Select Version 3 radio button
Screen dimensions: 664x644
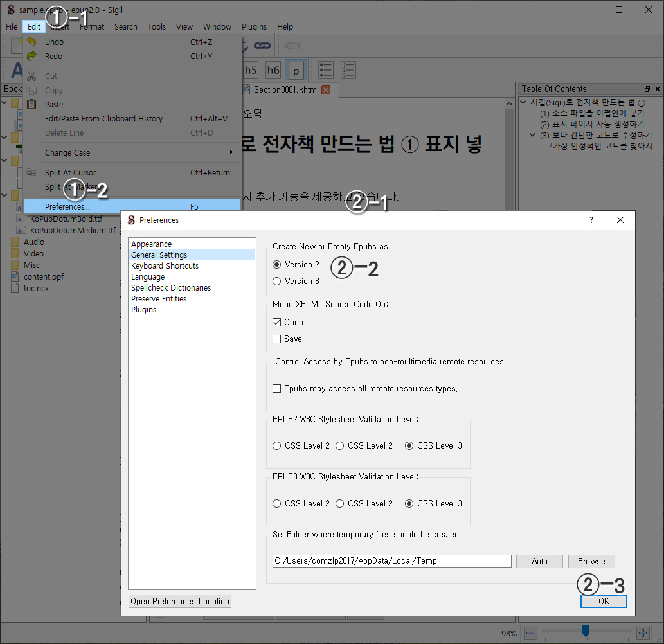tap(277, 281)
